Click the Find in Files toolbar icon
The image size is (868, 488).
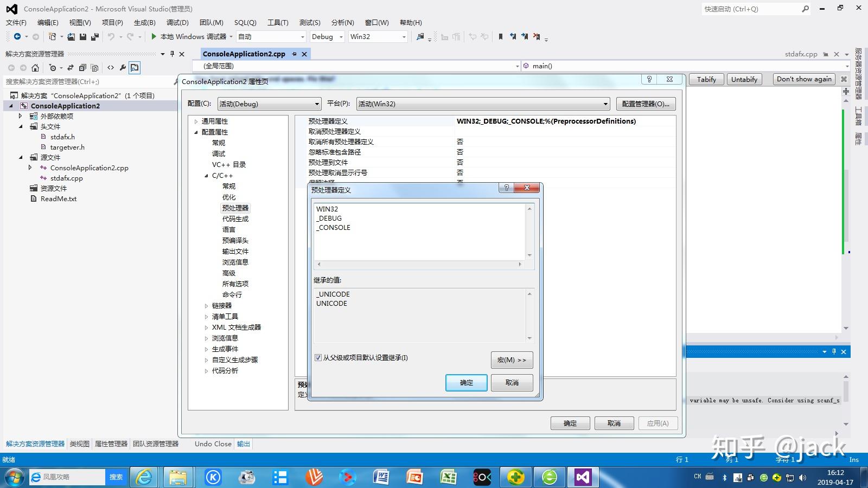coord(420,37)
